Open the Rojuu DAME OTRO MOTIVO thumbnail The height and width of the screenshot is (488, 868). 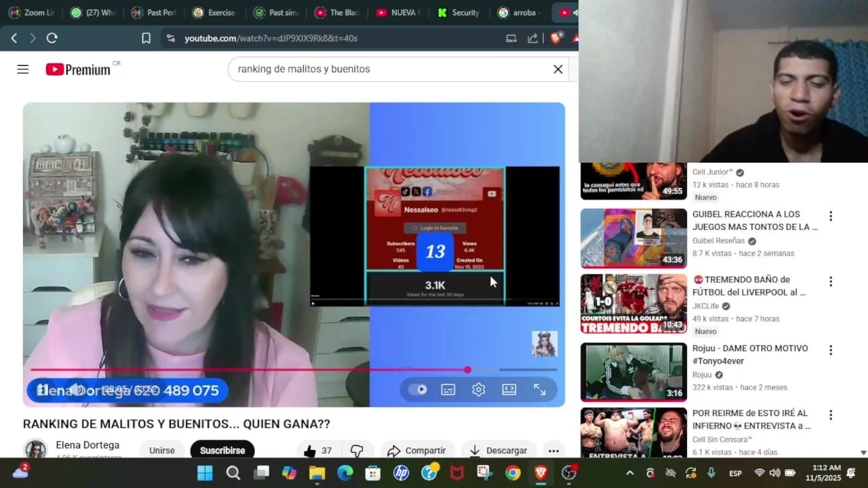[x=633, y=372]
